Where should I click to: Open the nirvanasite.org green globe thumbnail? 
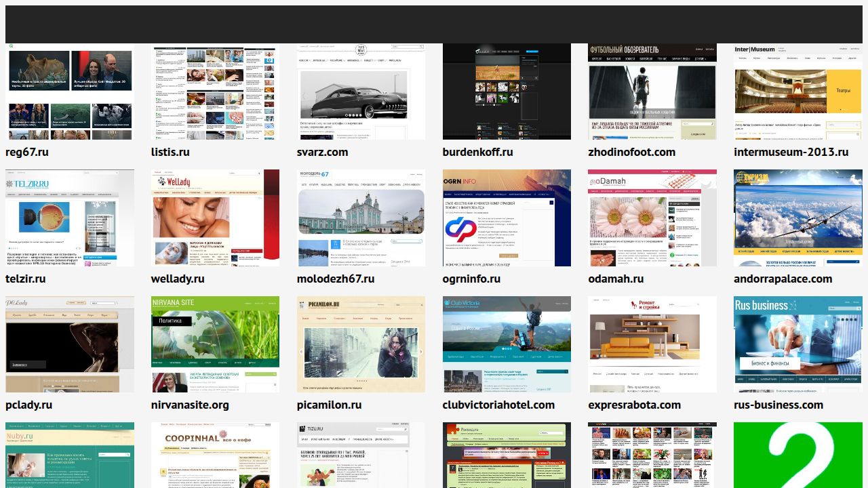click(x=215, y=344)
